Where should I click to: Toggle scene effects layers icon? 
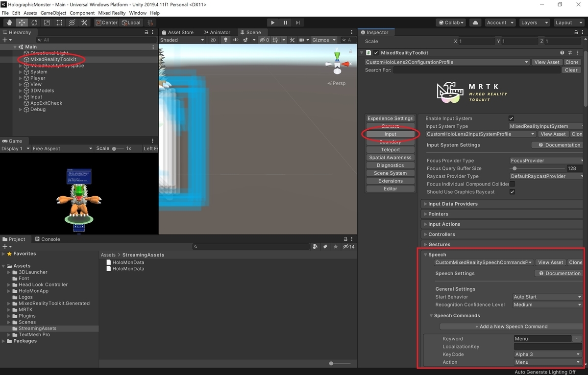coord(246,40)
